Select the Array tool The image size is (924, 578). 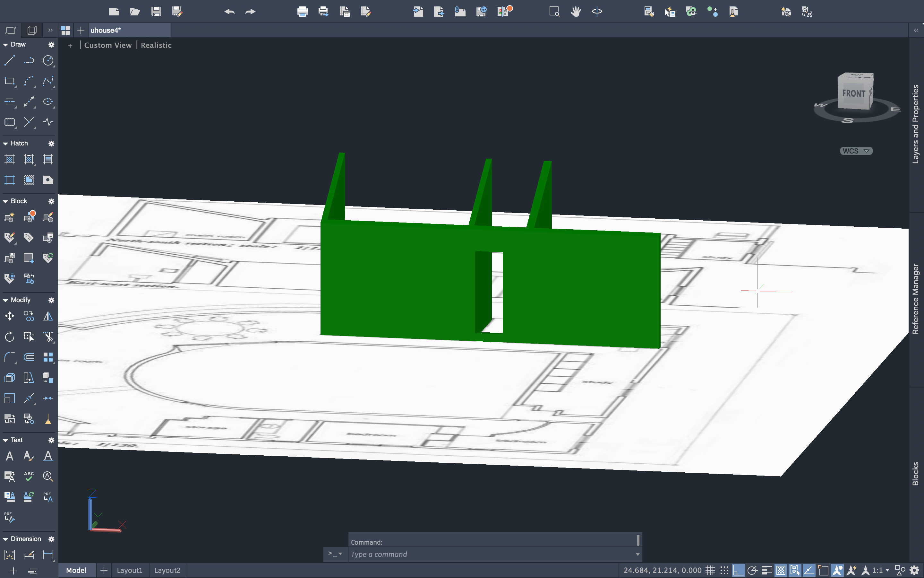pyautogui.click(x=48, y=357)
